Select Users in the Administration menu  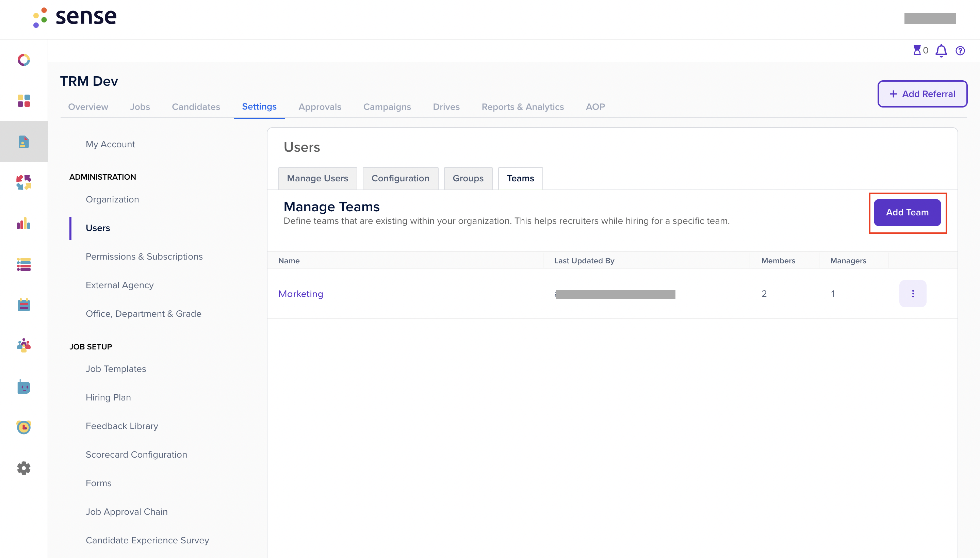[98, 228]
